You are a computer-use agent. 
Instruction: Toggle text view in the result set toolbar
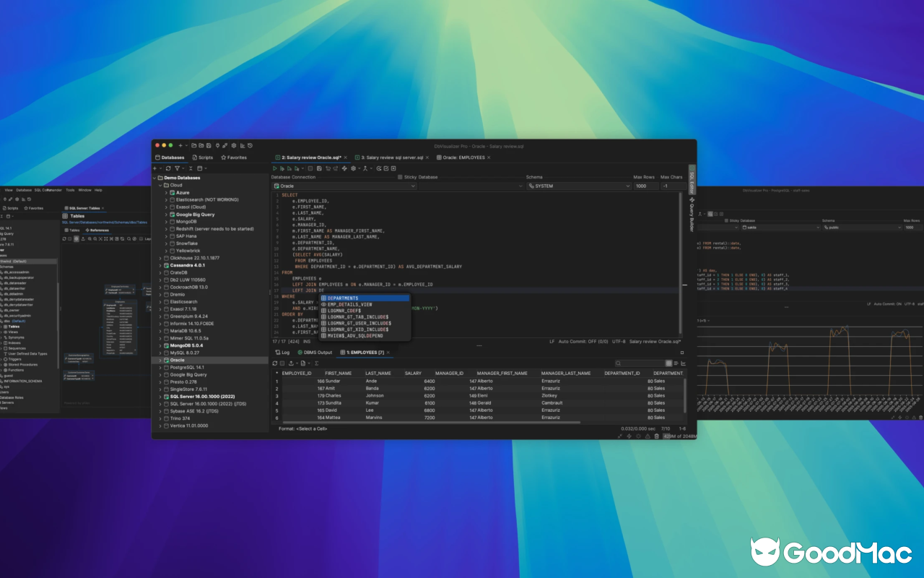click(x=676, y=363)
